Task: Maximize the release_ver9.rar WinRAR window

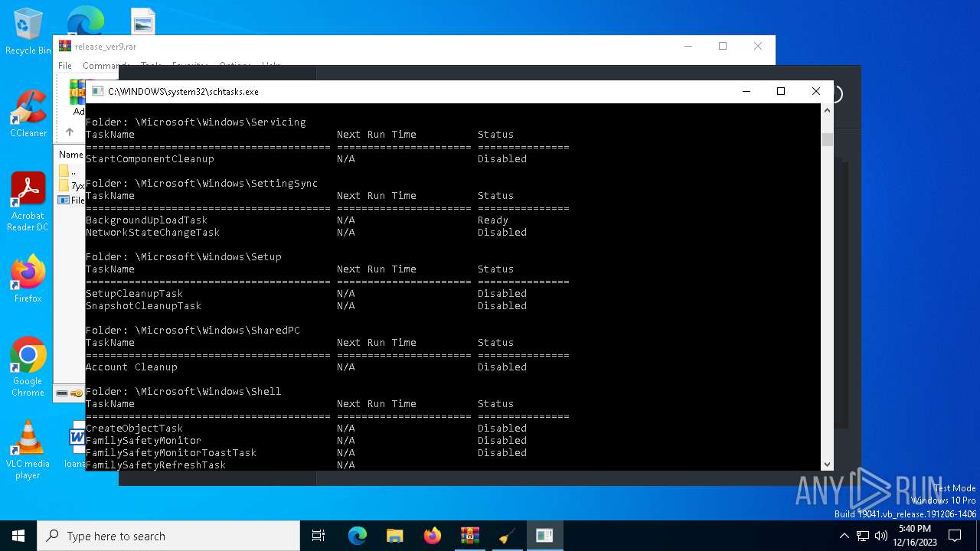Action: click(723, 46)
